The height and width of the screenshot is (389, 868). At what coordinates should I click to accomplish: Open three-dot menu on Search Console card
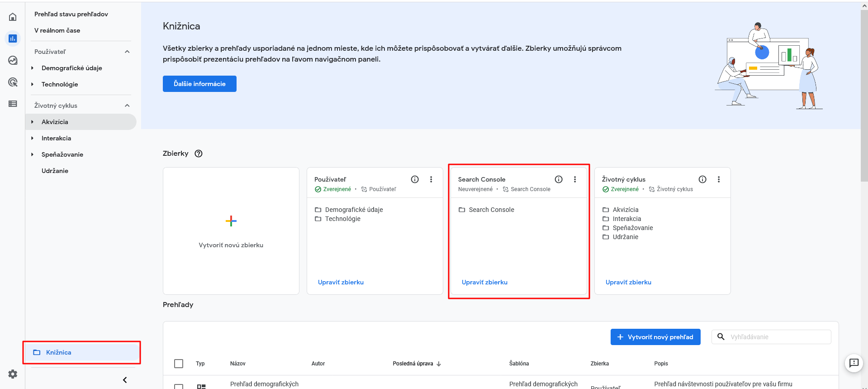575,179
